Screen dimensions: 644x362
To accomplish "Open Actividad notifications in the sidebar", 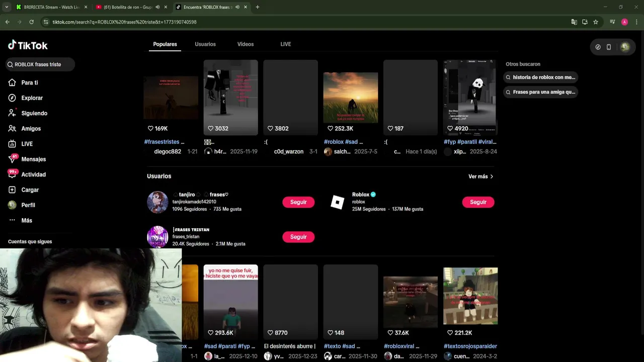I will 33,174.
